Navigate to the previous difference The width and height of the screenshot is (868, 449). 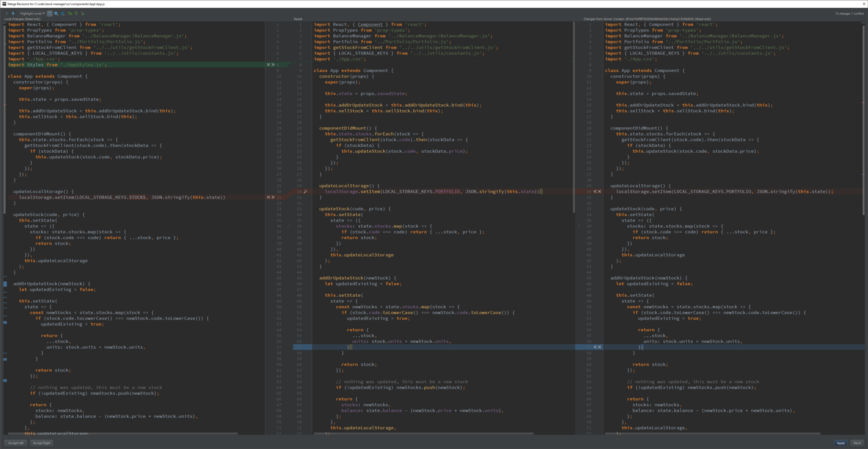[x=7, y=13]
